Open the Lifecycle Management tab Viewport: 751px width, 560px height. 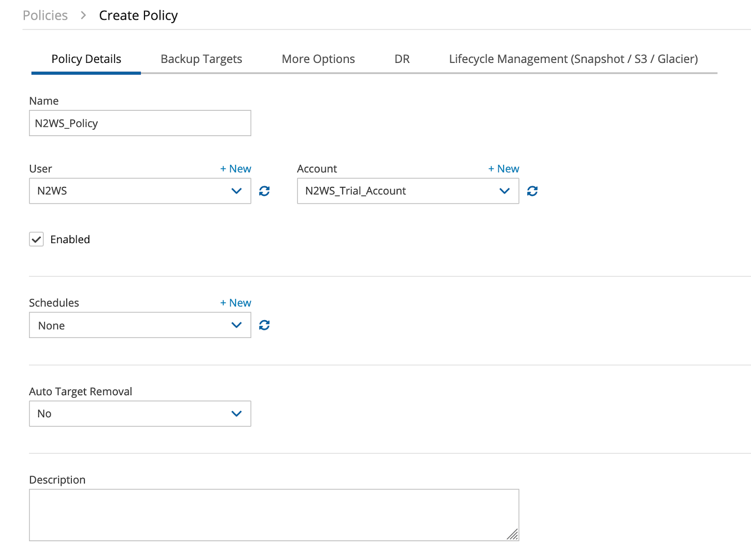pyautogui.click(x=573, y=59)
